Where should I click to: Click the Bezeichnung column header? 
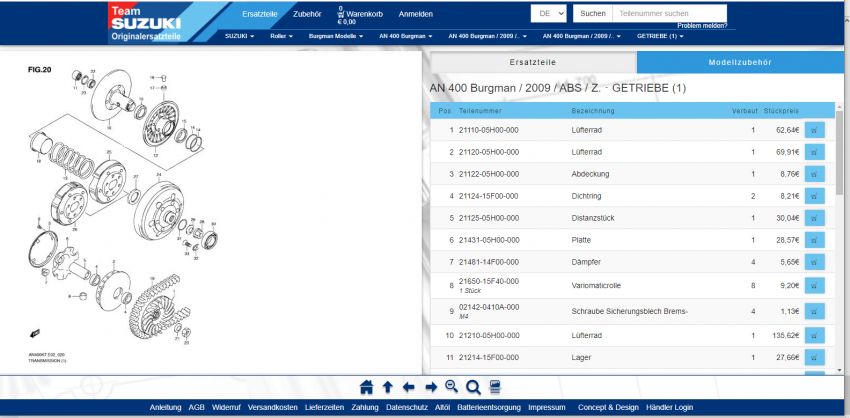click(593, 111)
